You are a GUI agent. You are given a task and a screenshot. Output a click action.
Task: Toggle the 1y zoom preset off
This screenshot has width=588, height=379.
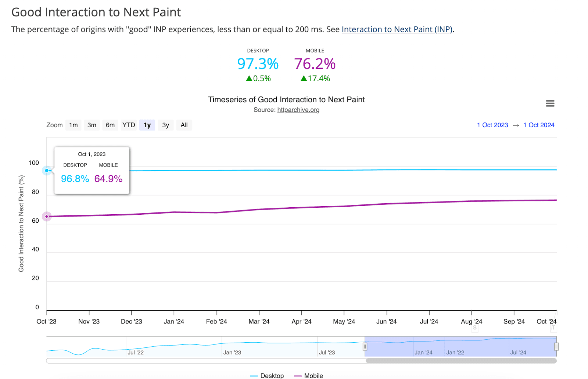coord(147,125)
